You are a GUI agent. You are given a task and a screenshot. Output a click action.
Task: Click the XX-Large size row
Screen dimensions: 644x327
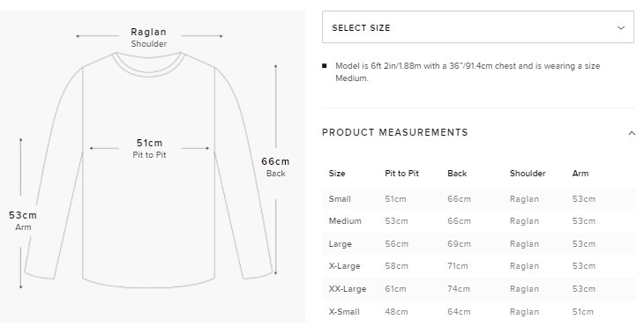[x=478, y=289]
